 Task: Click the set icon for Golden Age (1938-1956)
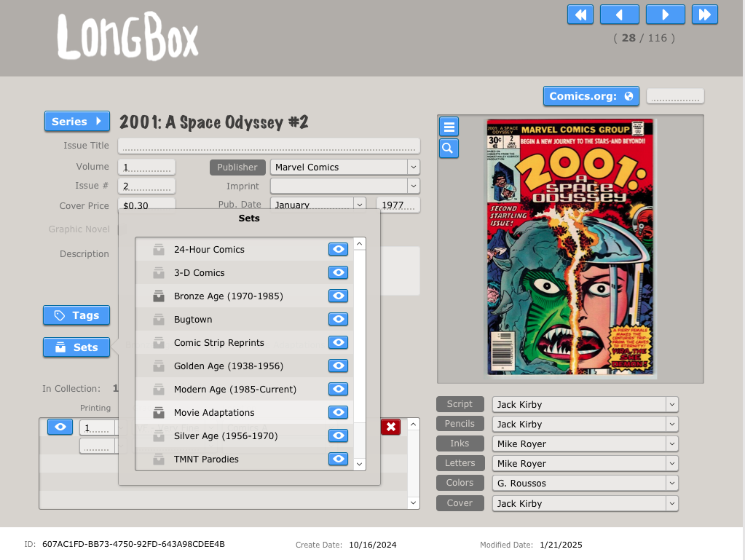(x=159, y=366)
